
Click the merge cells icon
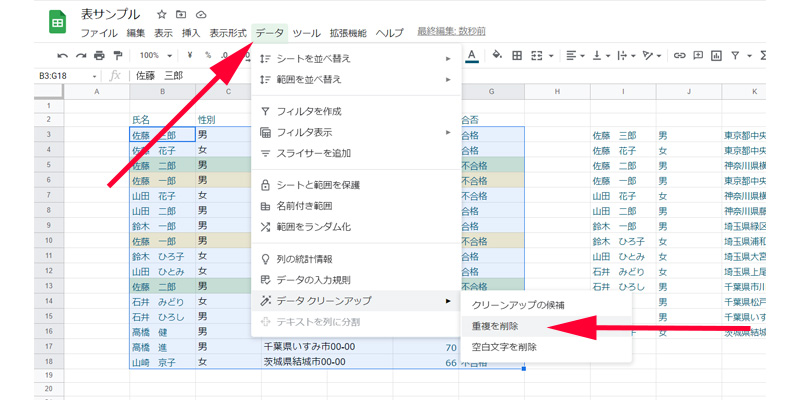[537, 55]
